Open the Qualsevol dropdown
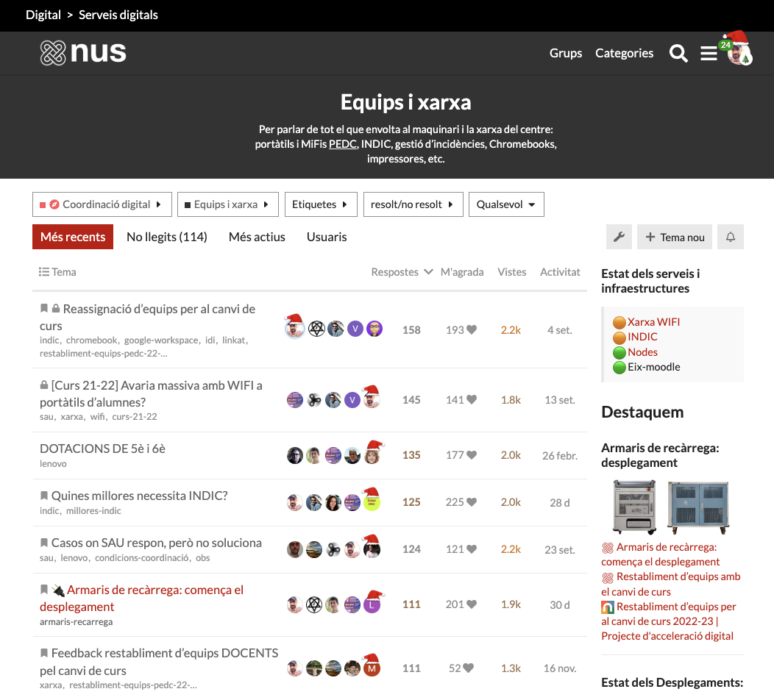The width and height of the screenshot is (774, 700). [x=505, y=204]
